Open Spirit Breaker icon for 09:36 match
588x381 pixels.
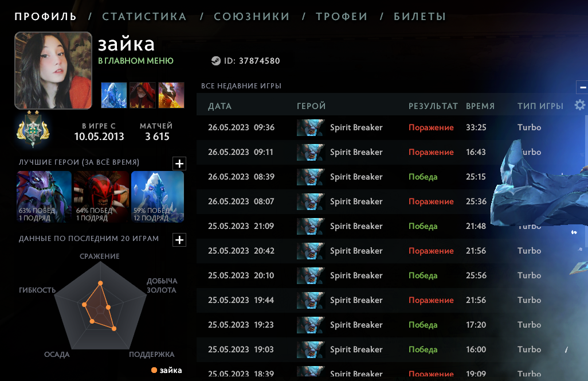coord(311,127)
